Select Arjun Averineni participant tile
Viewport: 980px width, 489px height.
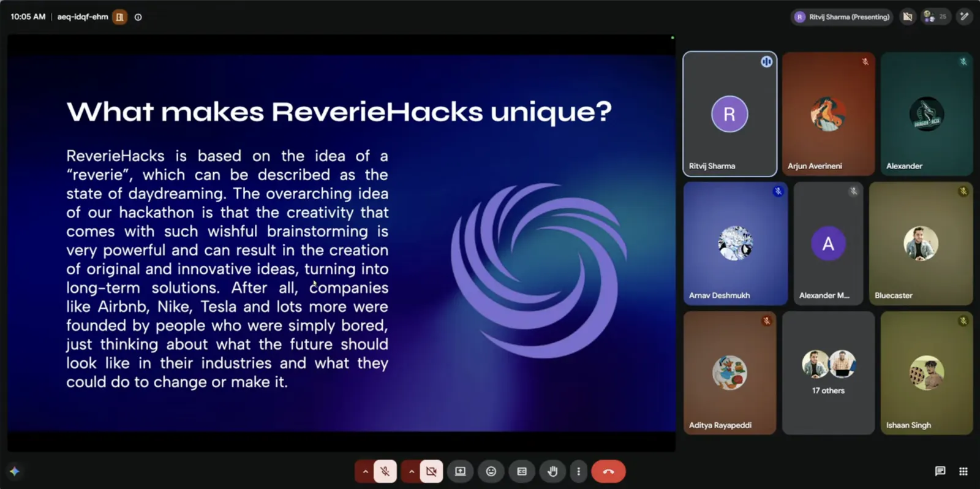coord(828,114)
